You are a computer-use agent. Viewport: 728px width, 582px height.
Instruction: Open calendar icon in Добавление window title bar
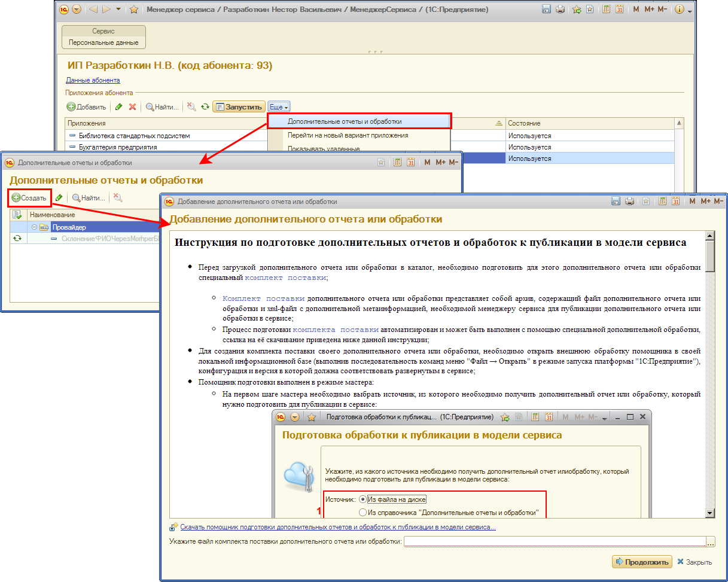675,202
